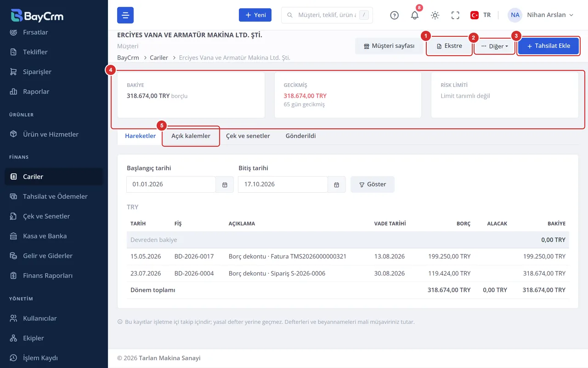Open Ürün ve Hizmetler in sidebar
The width and height of the screenshot is (588, 368).
click(x=54, y=134)
